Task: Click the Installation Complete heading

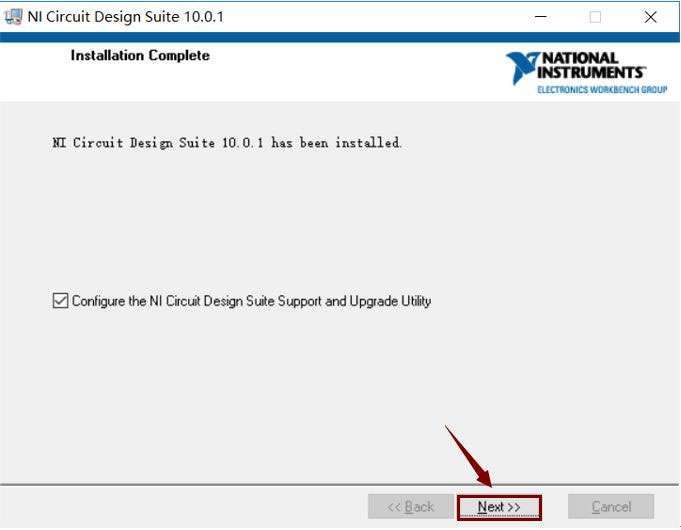Action: click(x=140, y=56)
